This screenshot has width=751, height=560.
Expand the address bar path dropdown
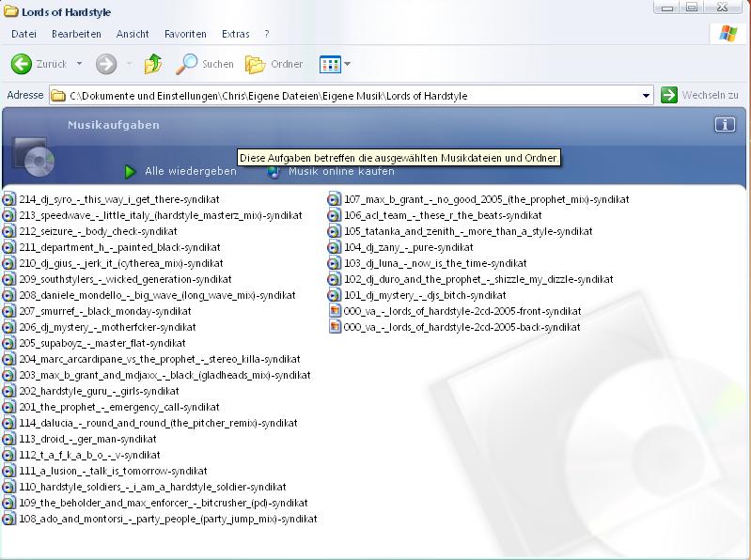[x=646, y=95]
